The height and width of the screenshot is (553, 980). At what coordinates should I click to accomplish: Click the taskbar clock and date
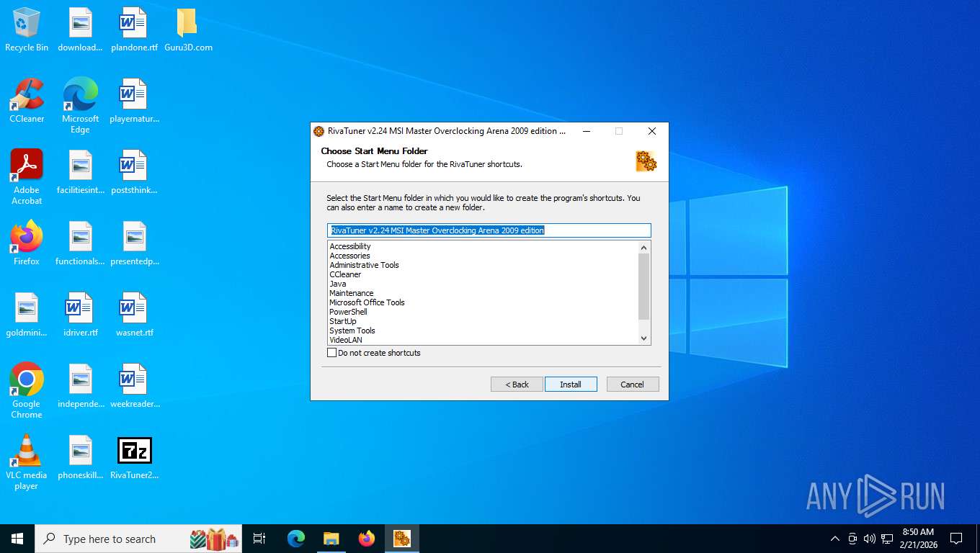pos(917,539)
